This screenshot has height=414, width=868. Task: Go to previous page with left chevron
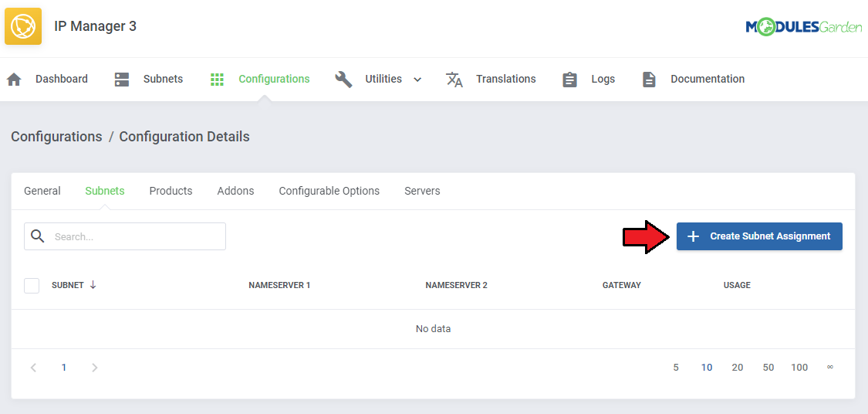click(x=33, y=367)
